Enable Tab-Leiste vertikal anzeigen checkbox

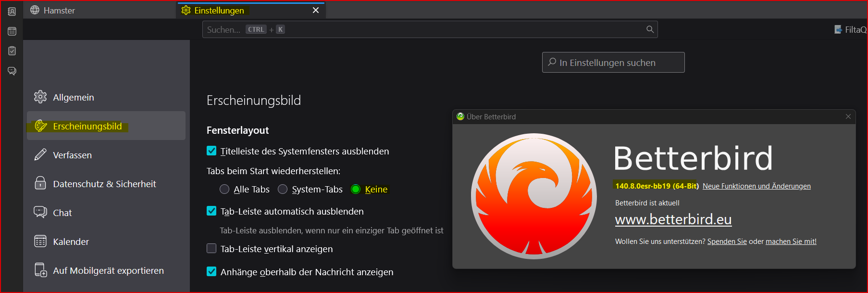pyautogui.click(x=211, y=248)
